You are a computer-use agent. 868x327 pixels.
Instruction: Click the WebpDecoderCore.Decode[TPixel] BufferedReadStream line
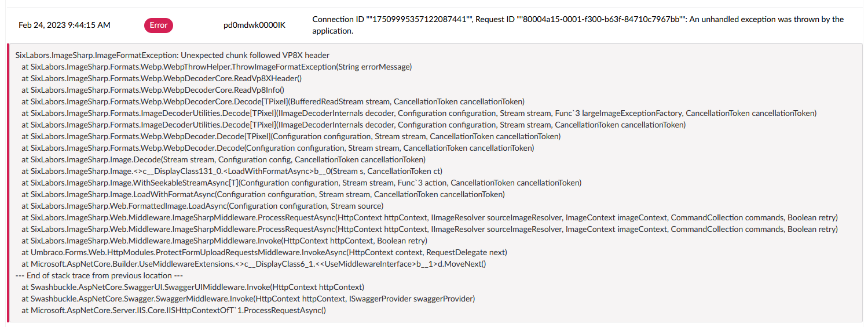click(273, 101)
